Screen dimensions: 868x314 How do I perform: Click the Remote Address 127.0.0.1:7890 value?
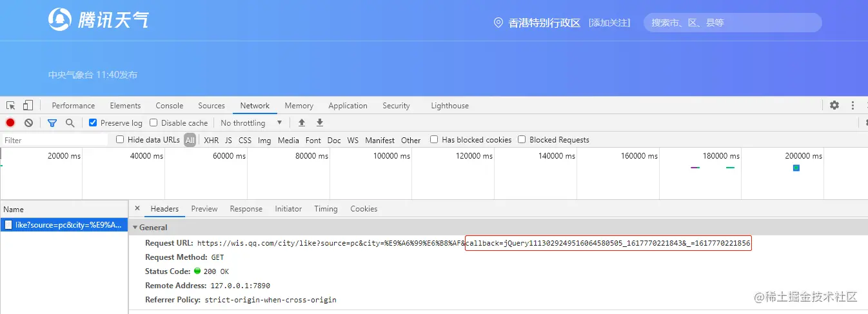click(x=240, y=286)
